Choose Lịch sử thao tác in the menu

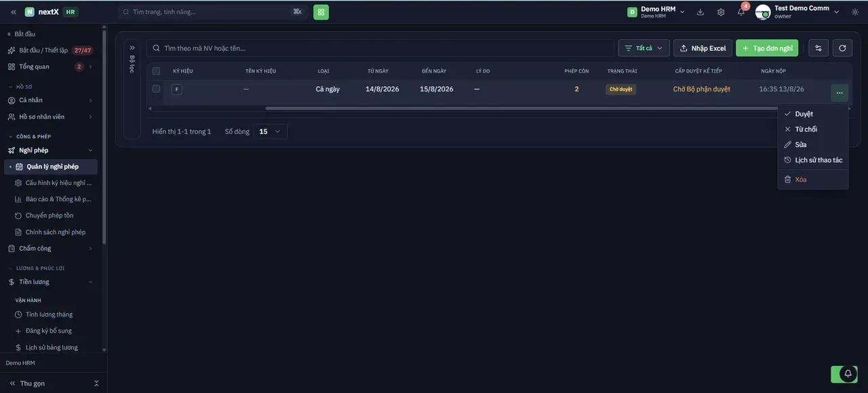(x=813, y=160)
